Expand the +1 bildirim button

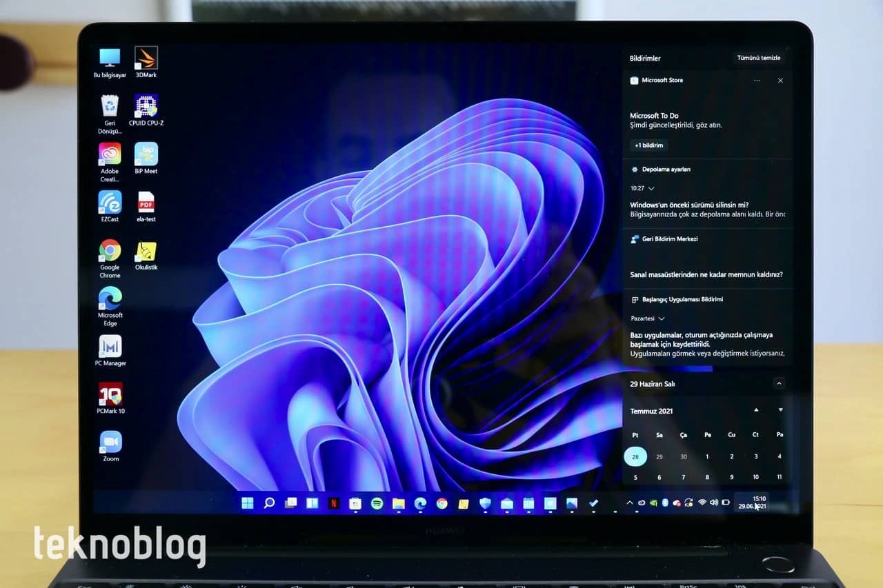click(x=648, y=145)
